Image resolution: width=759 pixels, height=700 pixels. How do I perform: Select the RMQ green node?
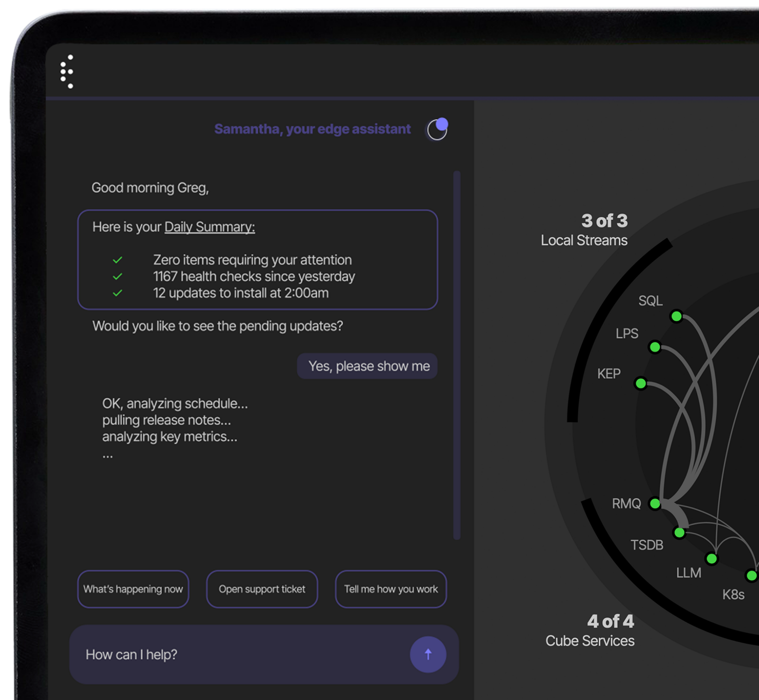pos(655,503)
